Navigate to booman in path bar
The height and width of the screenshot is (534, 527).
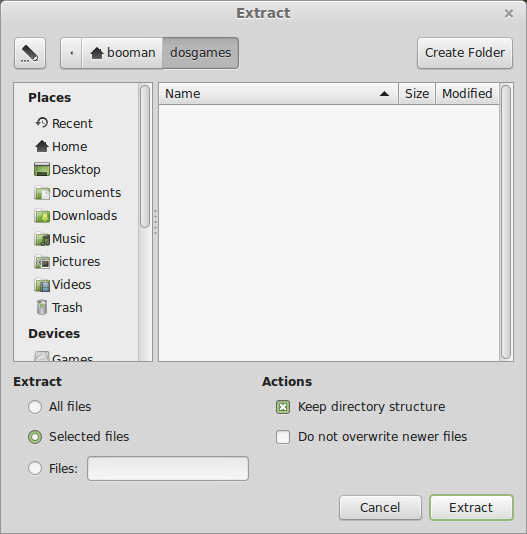[x=123, y=53]
